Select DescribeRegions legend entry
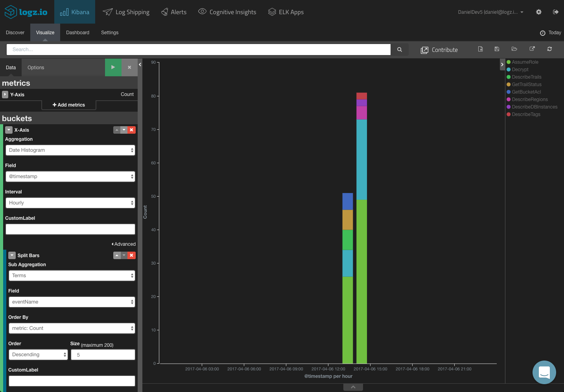Screen dimensions: 564x392 coord(527,99)
